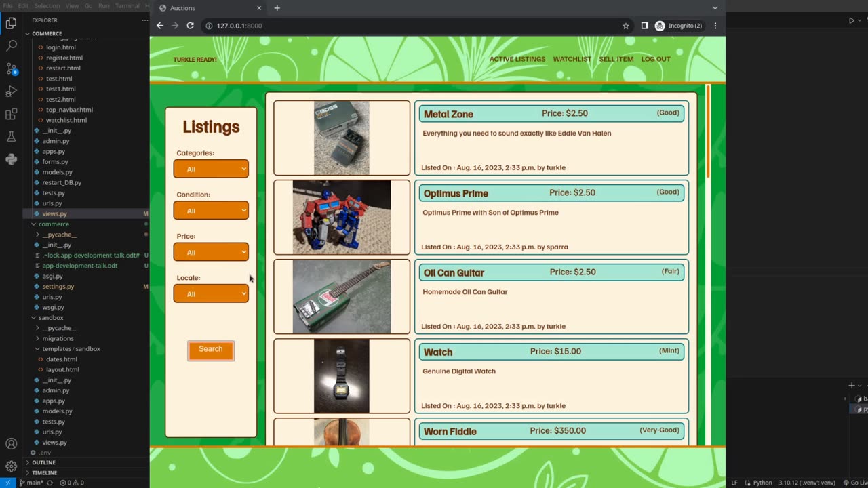Click the Run Python file play icon

[852, 20]
